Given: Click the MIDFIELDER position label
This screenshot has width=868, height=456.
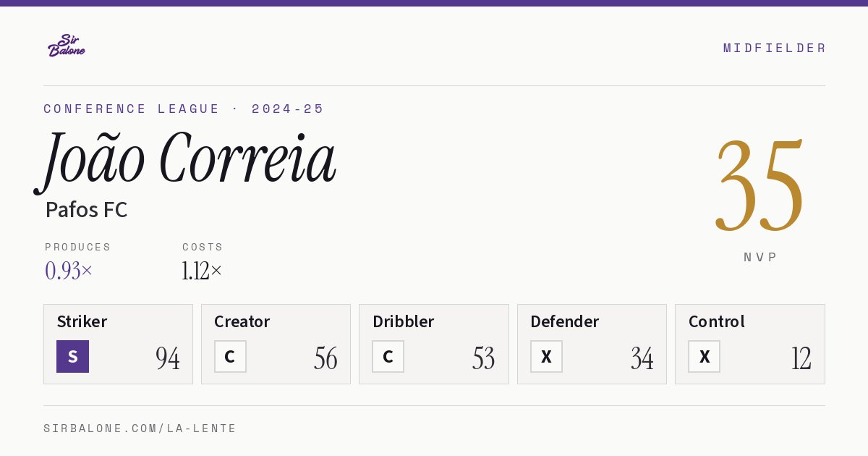Looking at the screenshot, I should (x=774, y=48).
